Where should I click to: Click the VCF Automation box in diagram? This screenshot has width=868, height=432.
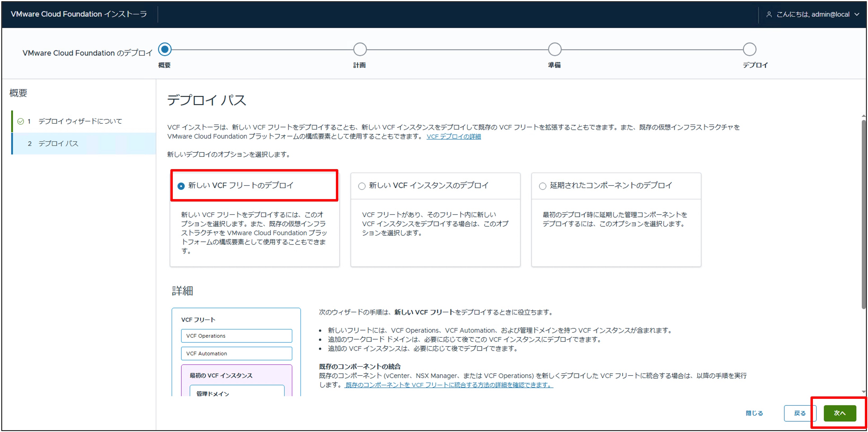click(x=237, y=353)
